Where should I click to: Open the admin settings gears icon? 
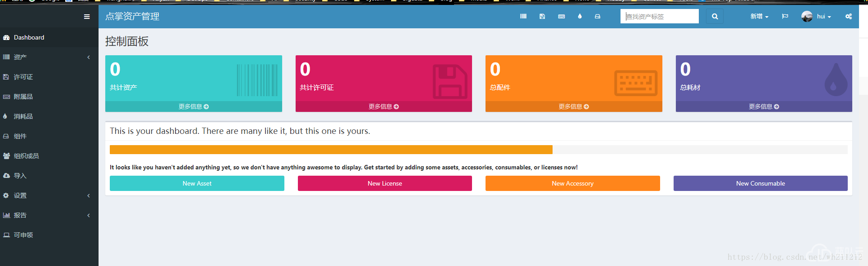coord(848,16)
